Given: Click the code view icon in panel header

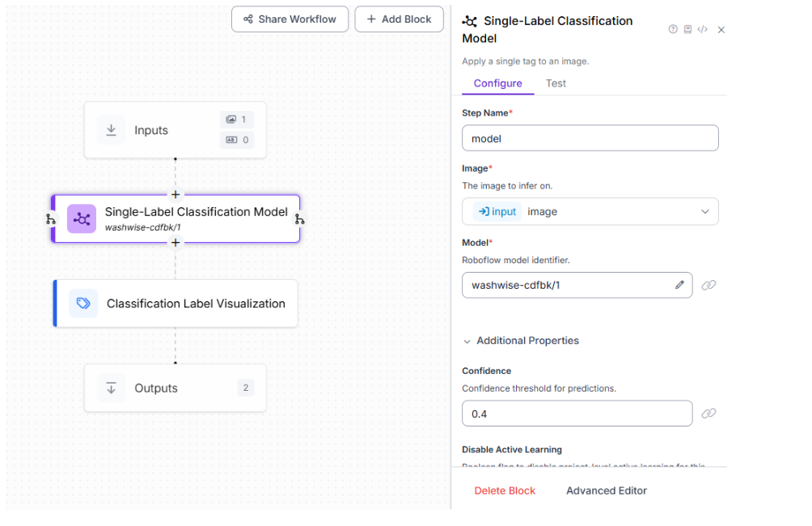Looking at the screenshot, I should click(x=702, y=29).
